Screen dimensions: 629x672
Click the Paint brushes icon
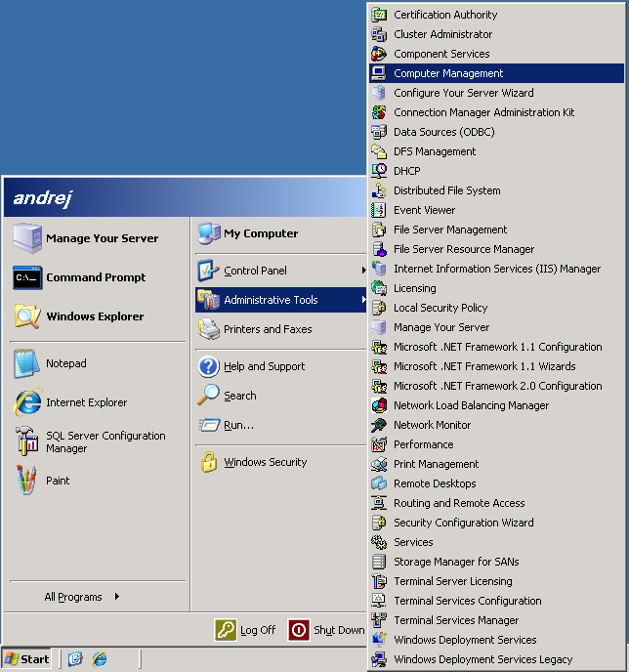pos(26,481)
